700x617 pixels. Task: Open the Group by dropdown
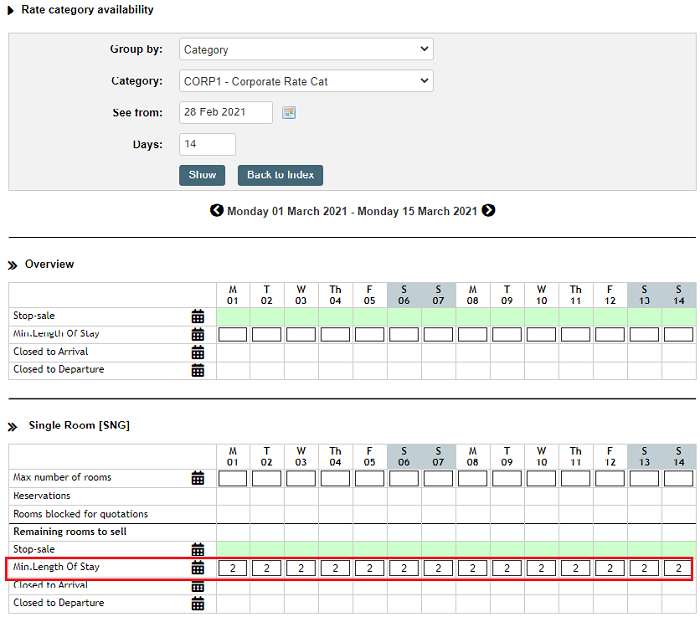pos(306,49)
